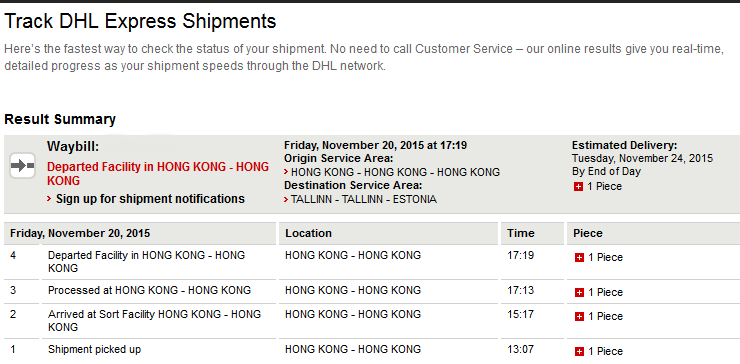The width and height of the screenshot is (740, 364).
Task: Click the red chevron before Sign up link
Action: [49, 199]
